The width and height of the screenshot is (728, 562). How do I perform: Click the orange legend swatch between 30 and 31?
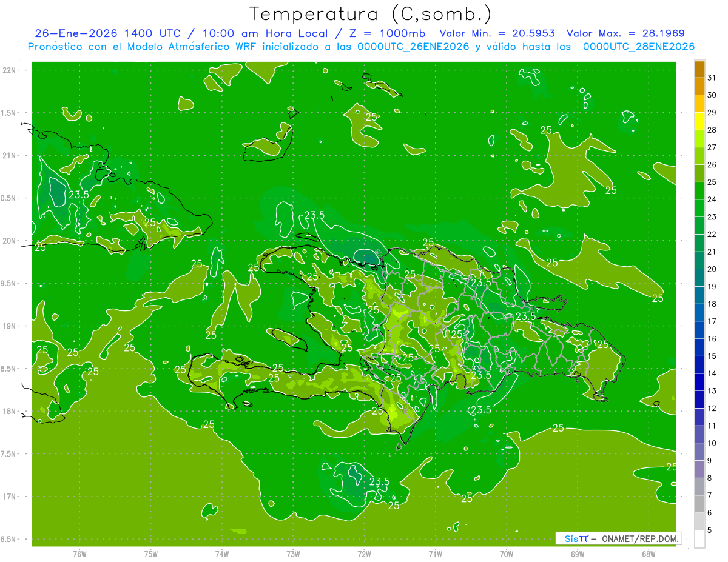tap(699, 86)
